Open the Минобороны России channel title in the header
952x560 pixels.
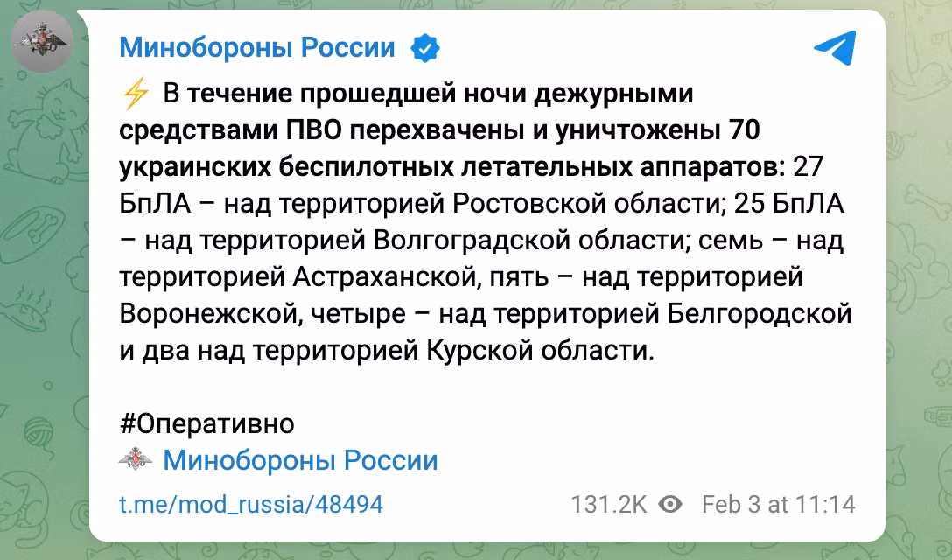(x=257, y=47)
